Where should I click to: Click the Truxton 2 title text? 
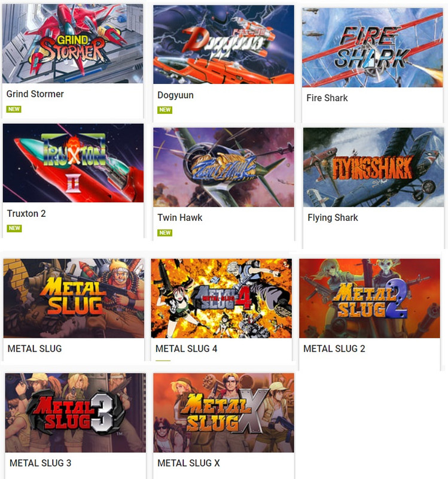click(x=26, y=214)
